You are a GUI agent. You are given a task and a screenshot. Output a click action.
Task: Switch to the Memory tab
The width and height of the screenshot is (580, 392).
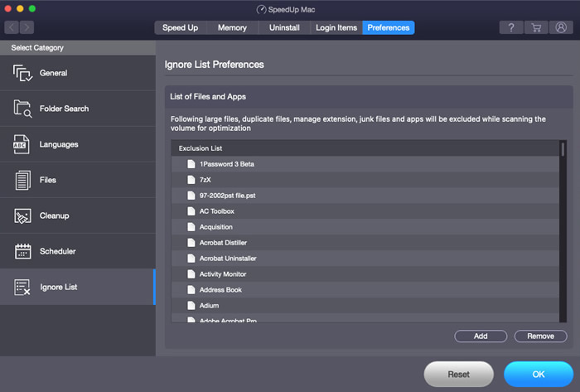232,27
